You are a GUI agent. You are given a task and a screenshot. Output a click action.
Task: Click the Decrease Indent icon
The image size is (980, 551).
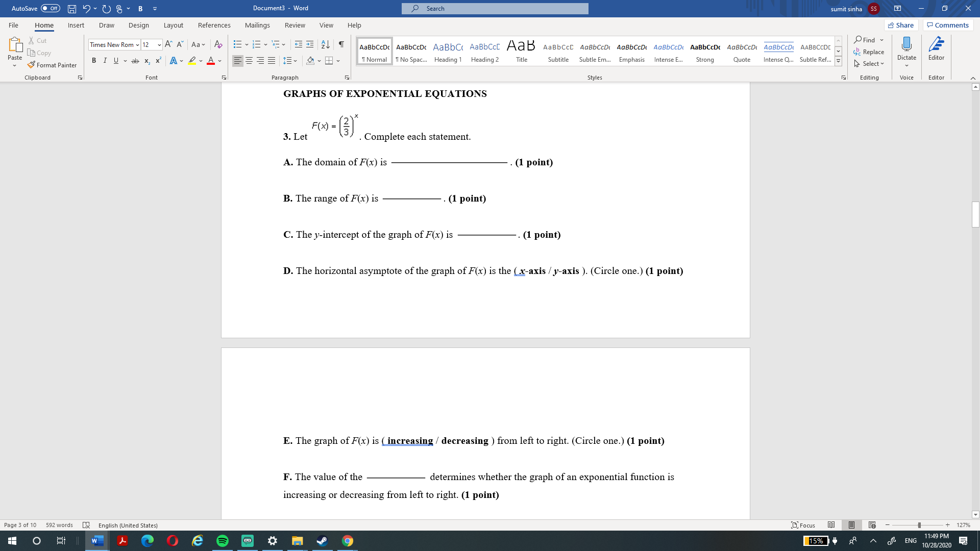coord(299,44)
